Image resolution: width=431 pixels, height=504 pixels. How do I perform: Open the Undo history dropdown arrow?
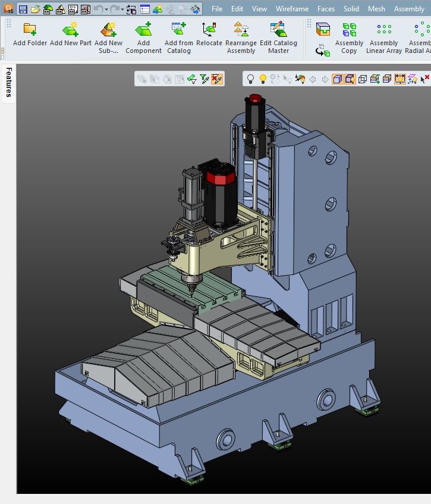pyautogui.click(x=106, y=10)
